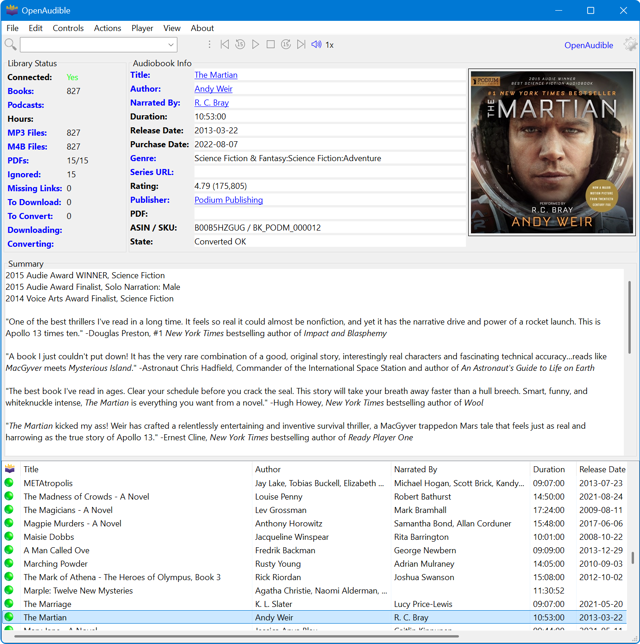Select the Maisie Dobbs row
The image size is (640, 644).
315,537
